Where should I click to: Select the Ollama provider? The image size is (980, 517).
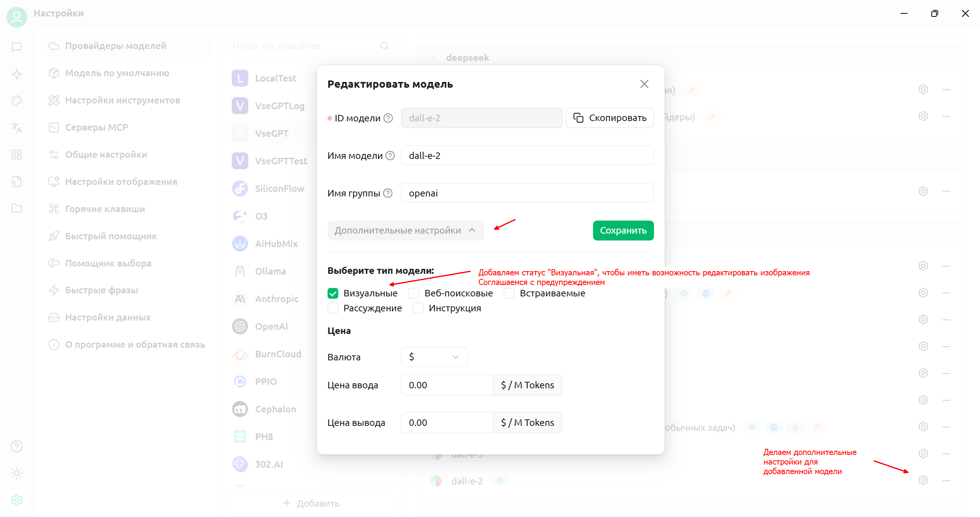click(x=270, y=272)
